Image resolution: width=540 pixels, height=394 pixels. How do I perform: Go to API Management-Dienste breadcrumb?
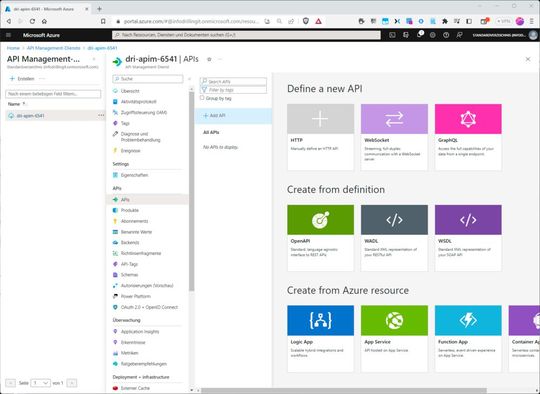[53, 48]
